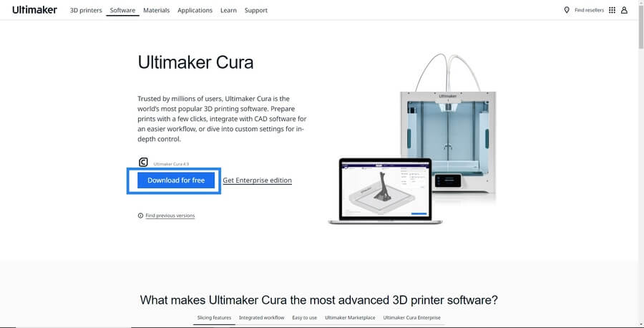Open the apps grid icon
The image size is (644, 328).
612,10
